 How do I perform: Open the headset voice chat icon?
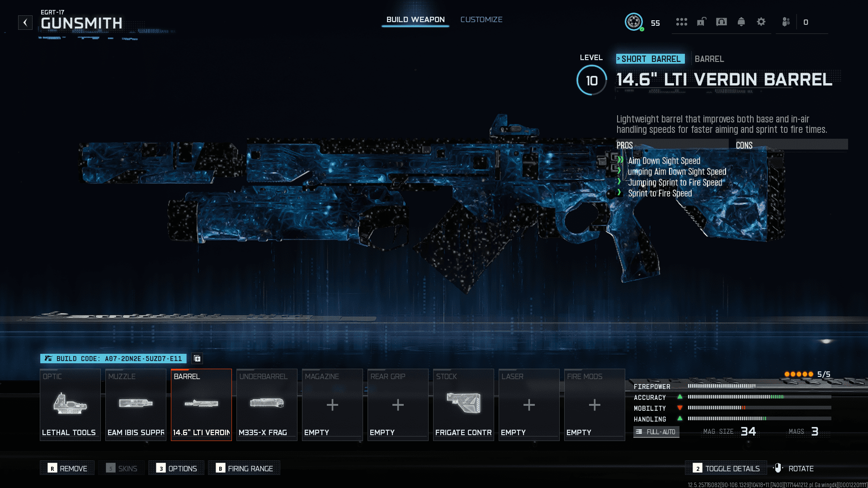pyautogui.click(x=722, y=22)
